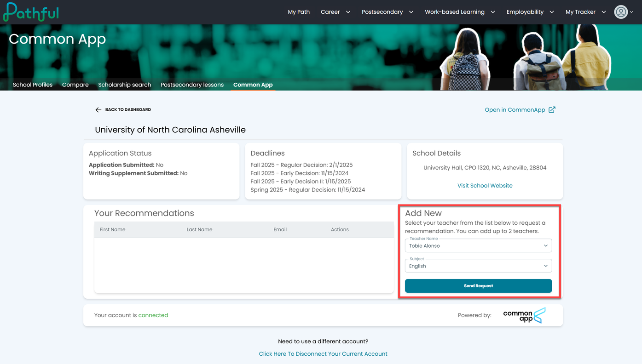
Task: Open in CommonApp link
Action: click(515, 110)
